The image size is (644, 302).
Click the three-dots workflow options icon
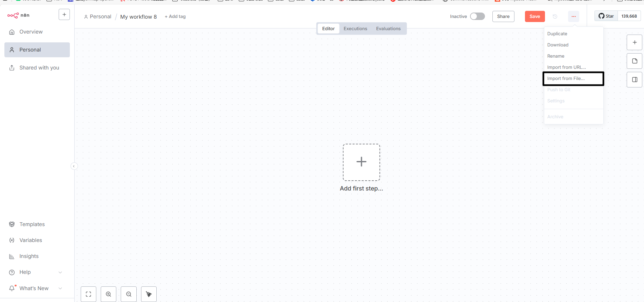(x=573, y=16)
